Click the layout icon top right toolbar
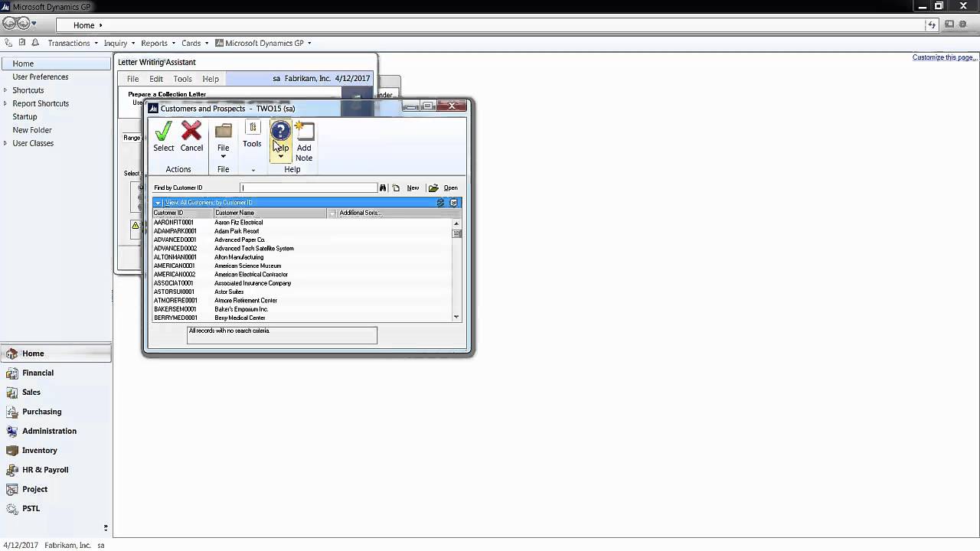980x551 pixels. pyautogui.click(x=949, y=24)
